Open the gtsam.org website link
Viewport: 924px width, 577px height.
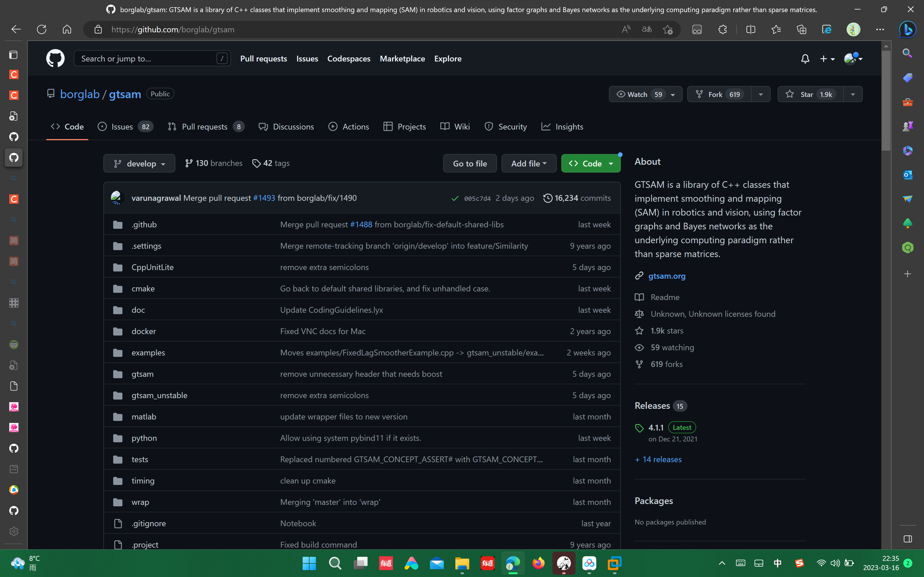click(667, 276)
